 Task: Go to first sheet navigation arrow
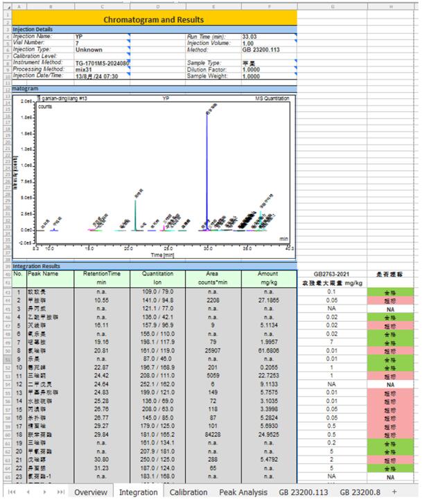click(x=10, y=492)
